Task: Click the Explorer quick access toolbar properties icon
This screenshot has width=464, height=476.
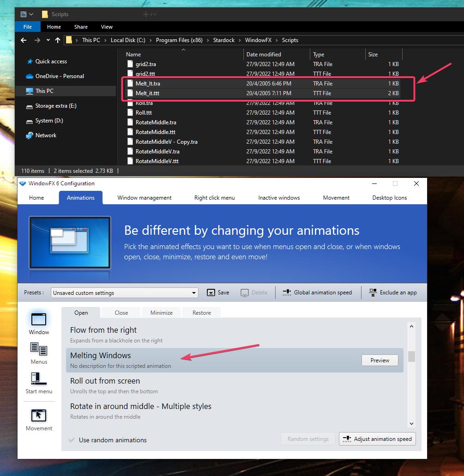Action: tap(24, 14)
